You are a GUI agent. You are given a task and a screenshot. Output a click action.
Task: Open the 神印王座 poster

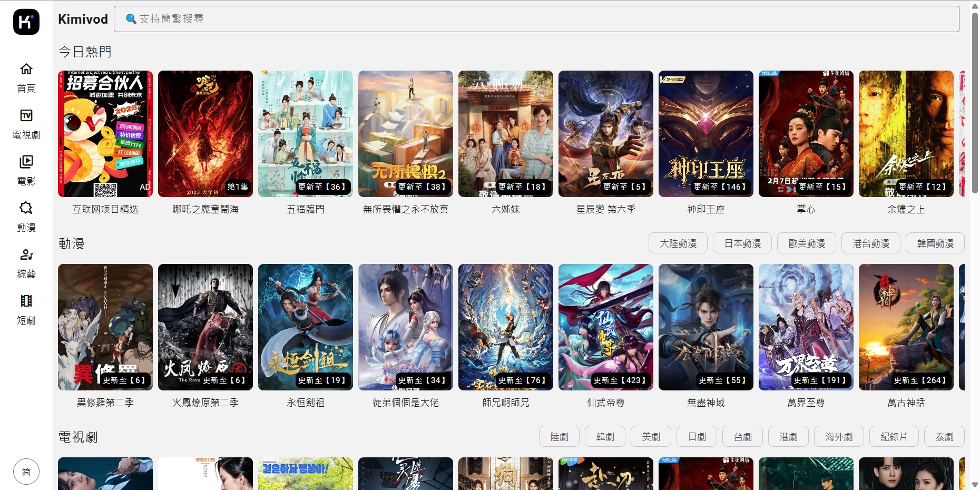(706, 134)
